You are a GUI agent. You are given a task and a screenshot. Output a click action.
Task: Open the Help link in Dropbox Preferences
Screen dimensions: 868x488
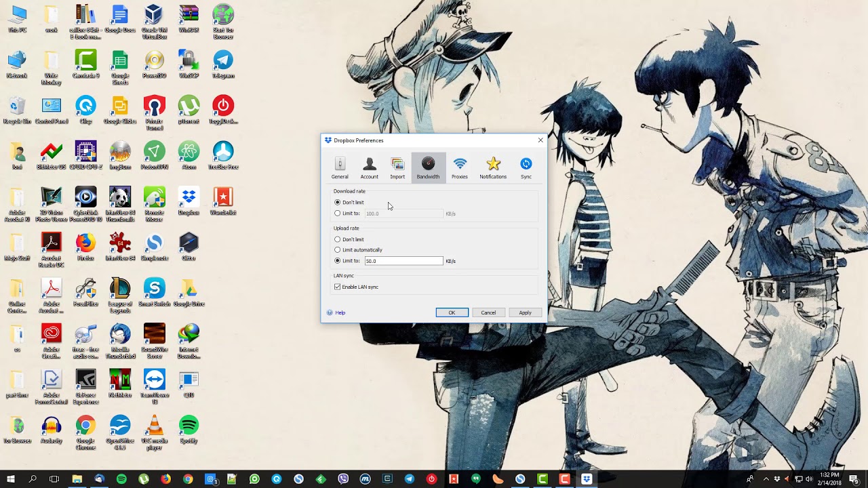pos(336,312)
